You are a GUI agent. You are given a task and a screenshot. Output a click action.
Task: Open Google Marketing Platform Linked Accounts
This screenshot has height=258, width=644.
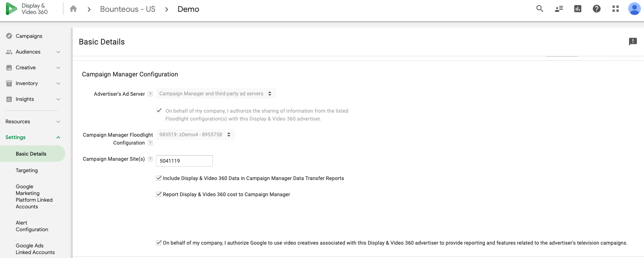click(x=34, y=197)
